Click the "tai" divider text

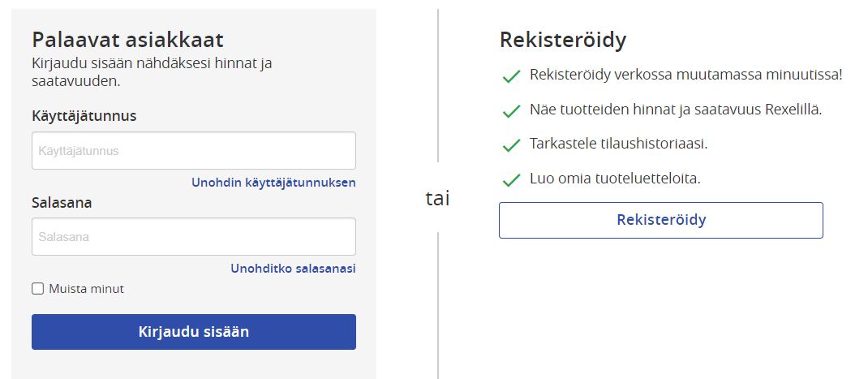(x=437, y=199)
